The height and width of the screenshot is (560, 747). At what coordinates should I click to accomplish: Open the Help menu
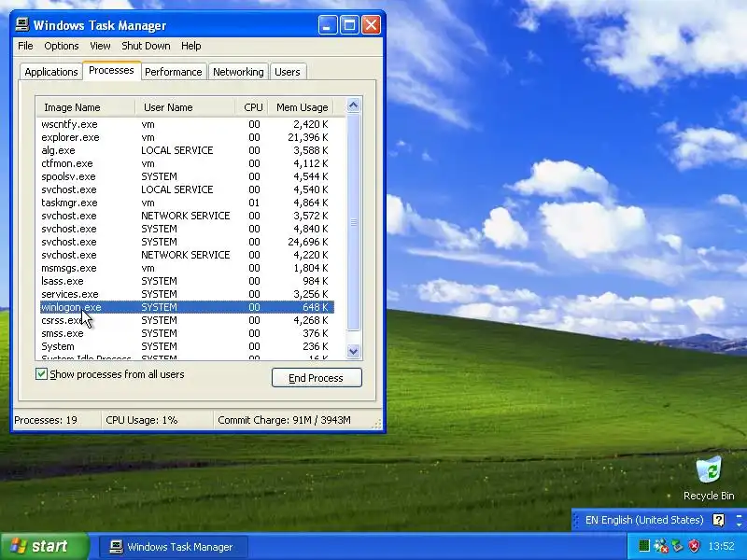click(x=190, y=46)
